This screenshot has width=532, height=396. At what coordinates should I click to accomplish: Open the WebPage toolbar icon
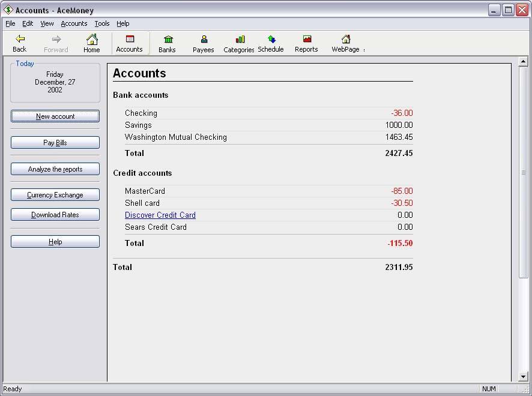[345, 43]
